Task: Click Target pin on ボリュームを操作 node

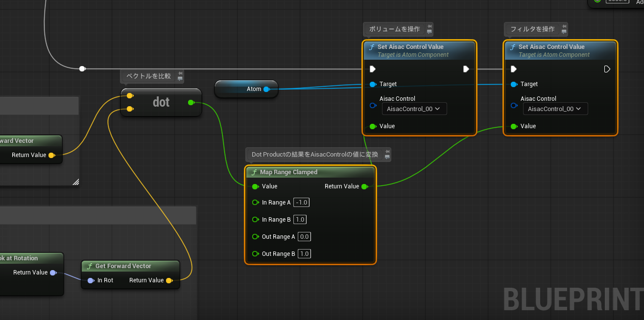Action: pyautogui.click(x=373, y=84)
